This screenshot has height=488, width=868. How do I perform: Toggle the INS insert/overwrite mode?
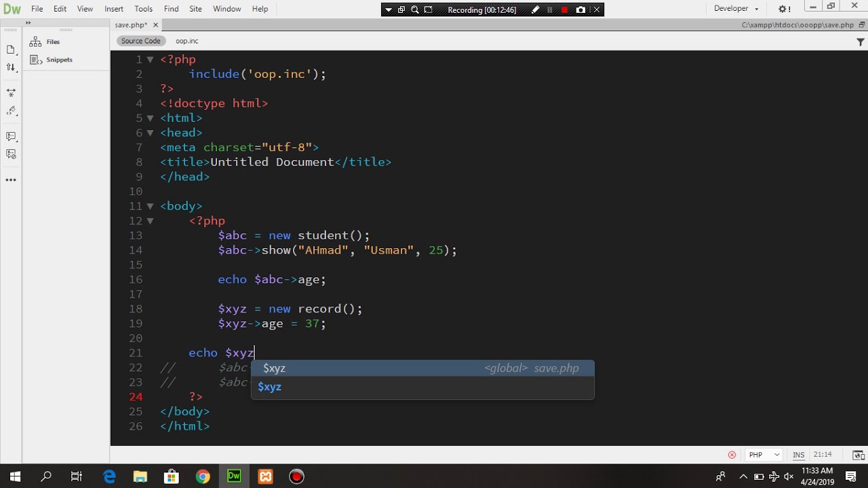799,455
